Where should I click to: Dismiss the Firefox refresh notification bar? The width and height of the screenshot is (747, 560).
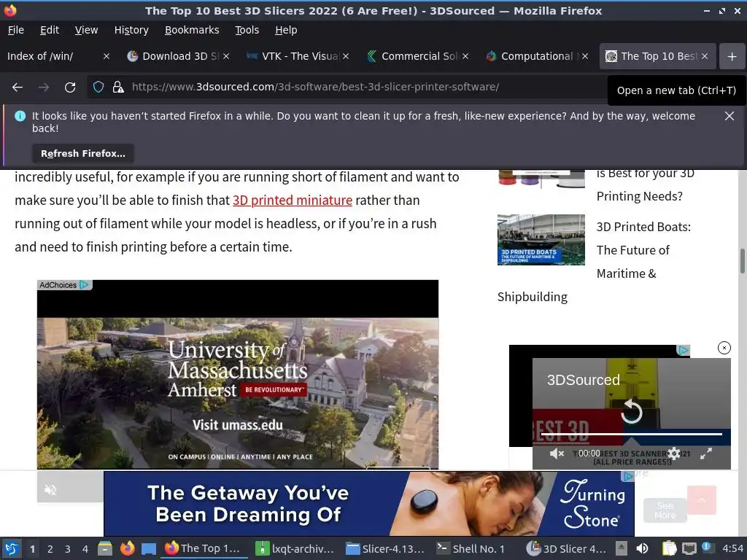729,116
